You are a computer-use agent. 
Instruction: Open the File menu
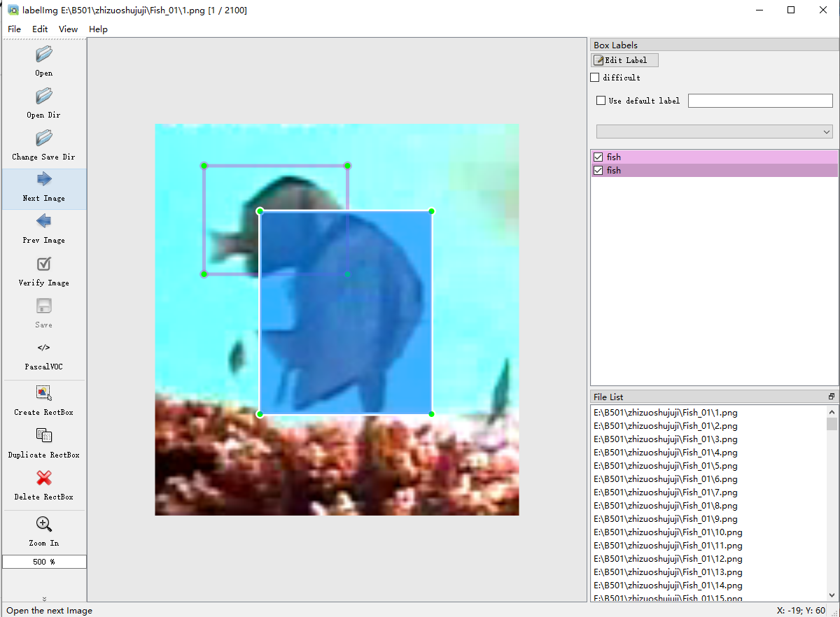(x=14, y=29)
